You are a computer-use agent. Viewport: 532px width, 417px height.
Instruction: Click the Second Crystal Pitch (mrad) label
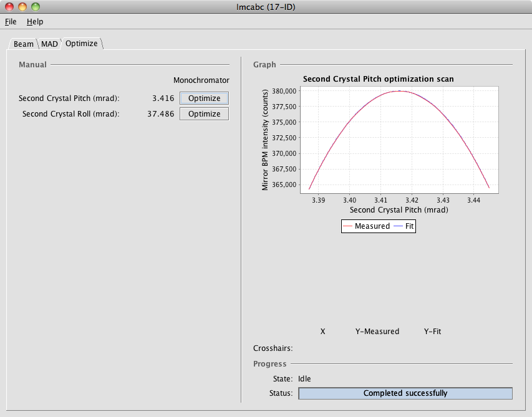click(69, 98)
